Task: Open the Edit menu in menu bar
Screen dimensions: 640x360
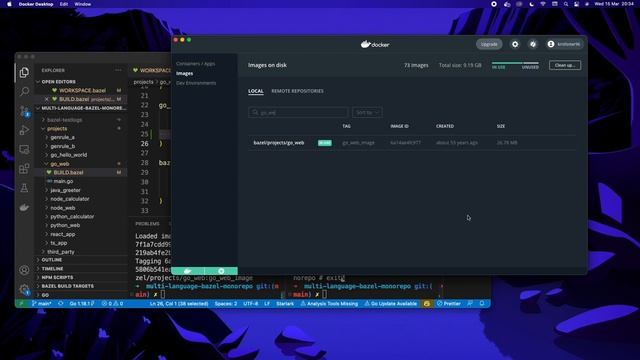Action: point(64,4)
